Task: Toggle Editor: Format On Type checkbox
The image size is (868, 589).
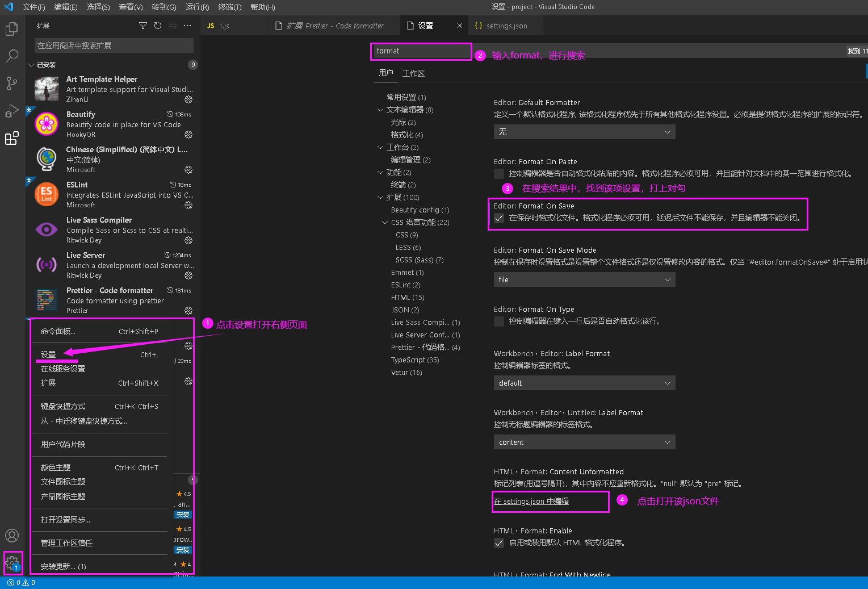Action: (499, 321)
